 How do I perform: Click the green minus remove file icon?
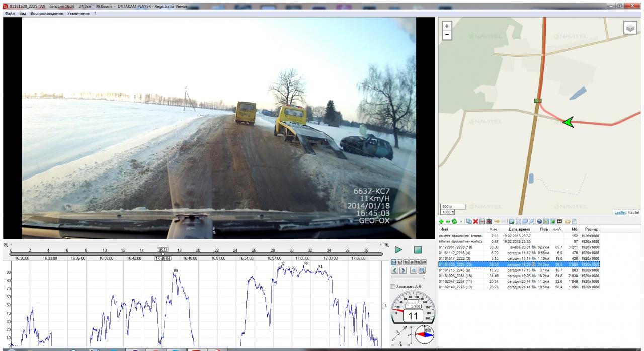[x=447, y=221]
